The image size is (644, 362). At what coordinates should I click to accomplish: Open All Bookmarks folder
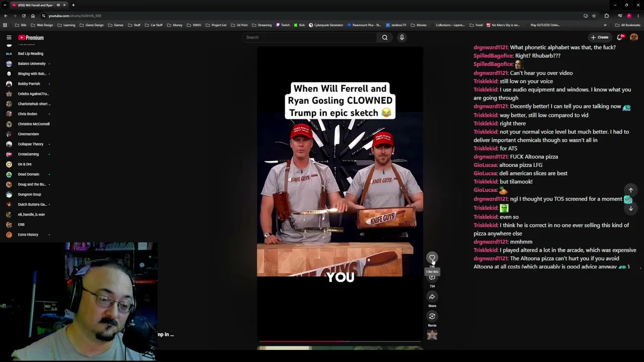(x=628, y=25)
